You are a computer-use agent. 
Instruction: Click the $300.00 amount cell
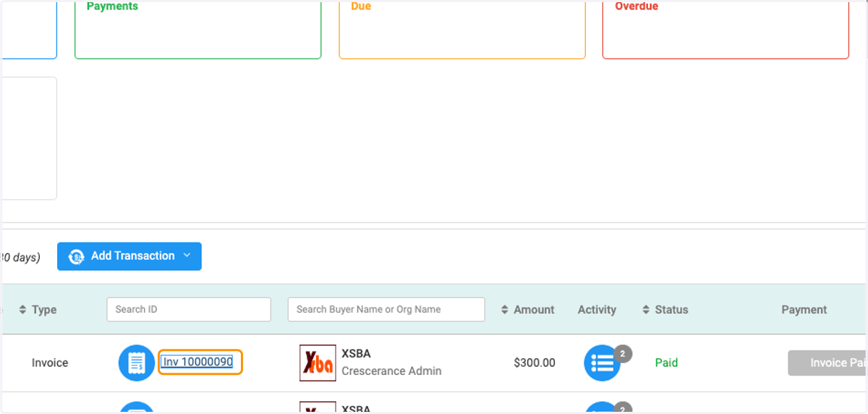[535, 363]
